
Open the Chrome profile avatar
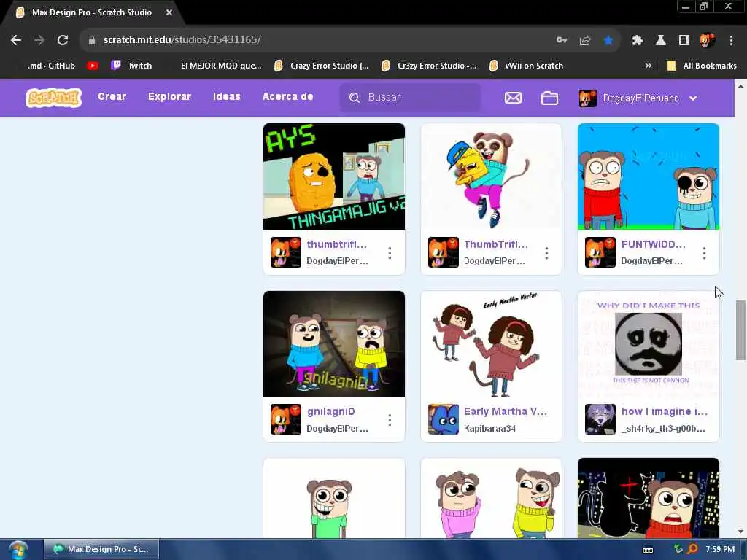pos(708,41)
